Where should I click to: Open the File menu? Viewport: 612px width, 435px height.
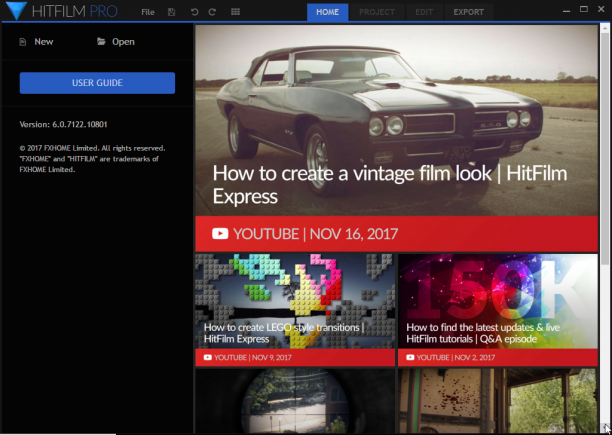pyautogui.click(x=148, y=12)
